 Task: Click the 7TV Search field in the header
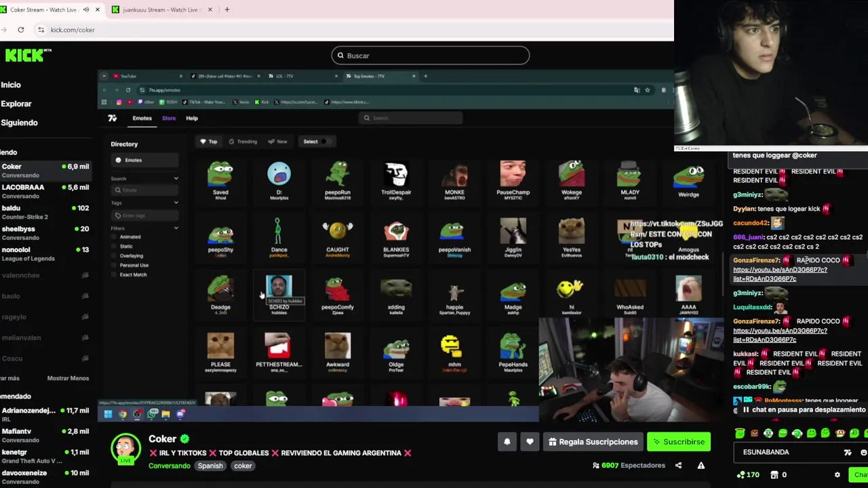pyautogui.click(x=411, y=118)
